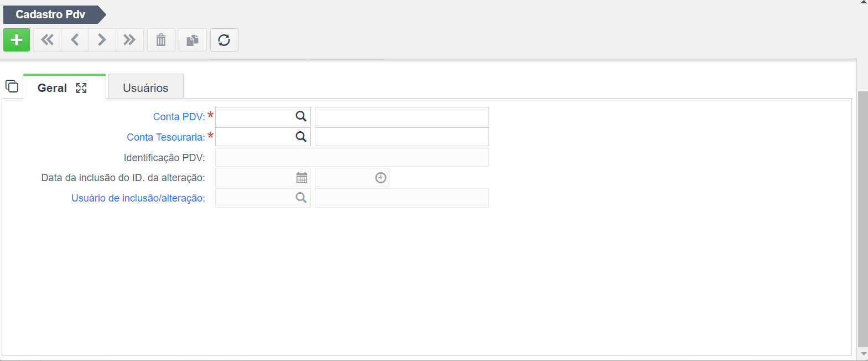Click the refresh icon
The image size is (868, 361).
point(224,40)
